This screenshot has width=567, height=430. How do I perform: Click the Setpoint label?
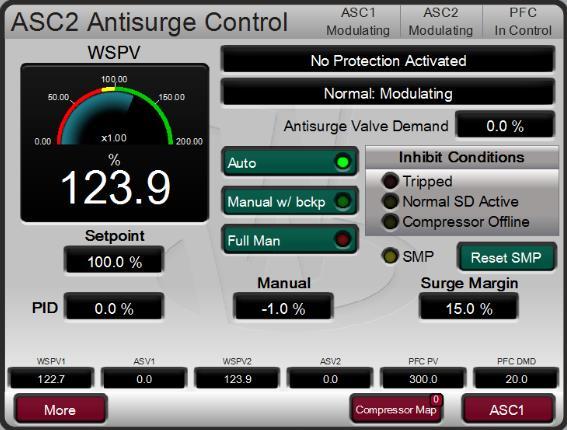pyautogui.click(x=115, y=235)
